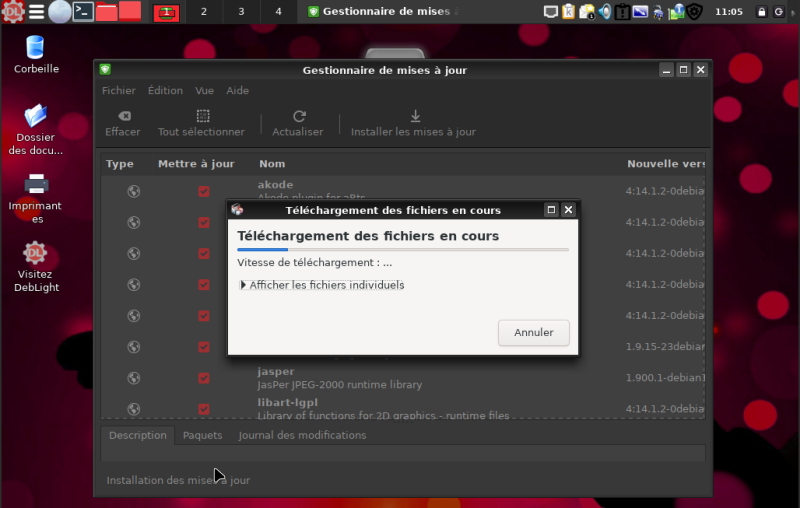Viewport: 800px width, 508px height.
Task: Open the Fichier menu
Action: click(118, 90)
